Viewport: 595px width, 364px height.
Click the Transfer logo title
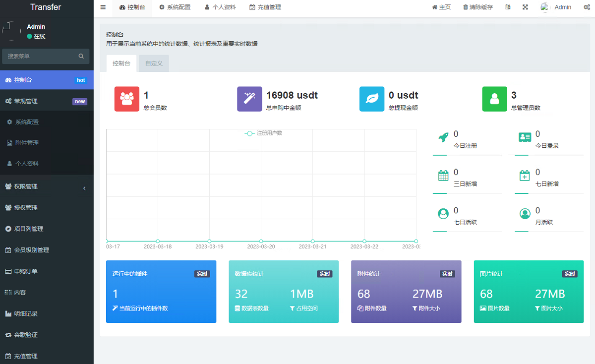coord(46,7)
